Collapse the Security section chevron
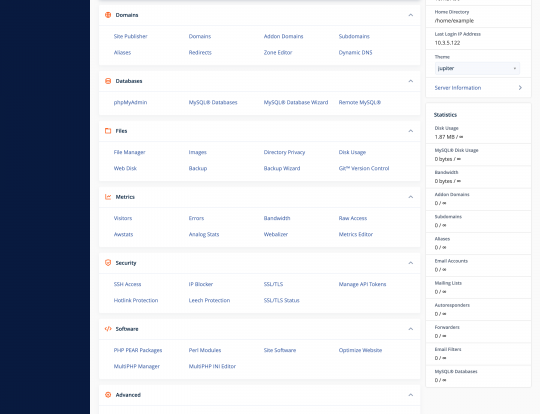The width and height of the screenshot is (540, 414). click(x=411, y=263)
